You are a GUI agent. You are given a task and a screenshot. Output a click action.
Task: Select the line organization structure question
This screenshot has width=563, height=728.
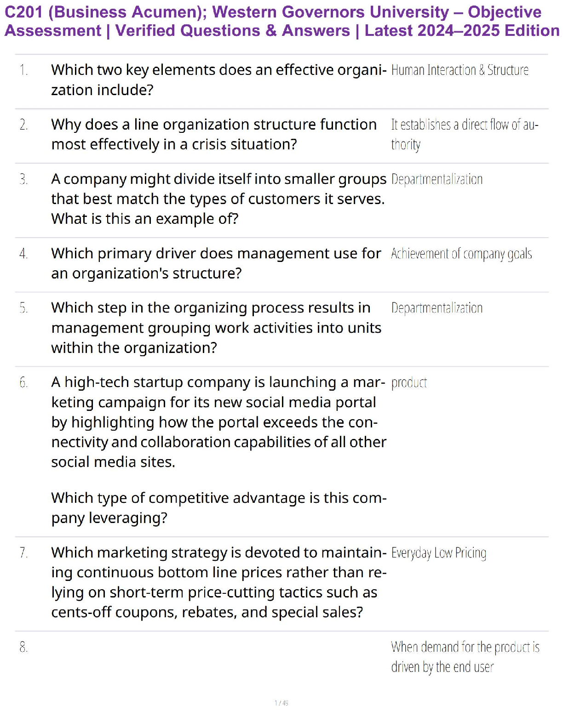[x=214, y=134]
